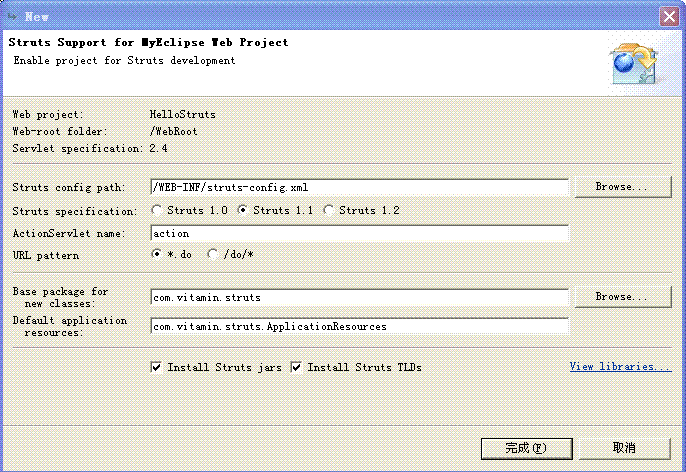Click the Servlet specification 2.4 value
This screenshot has width=686, height=472.
click(158, 148)
